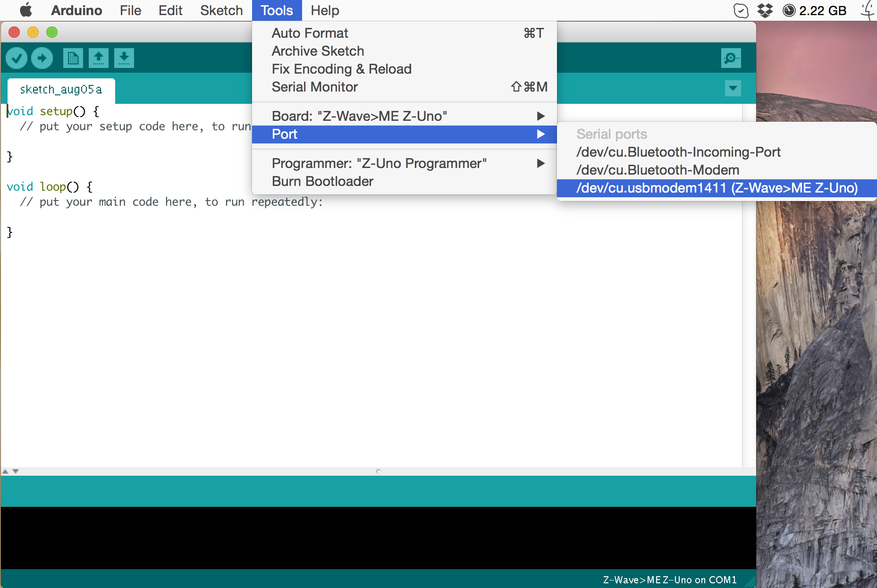
Task: Open the tab options dropdown arrow
Action: [x=733, y=88]
